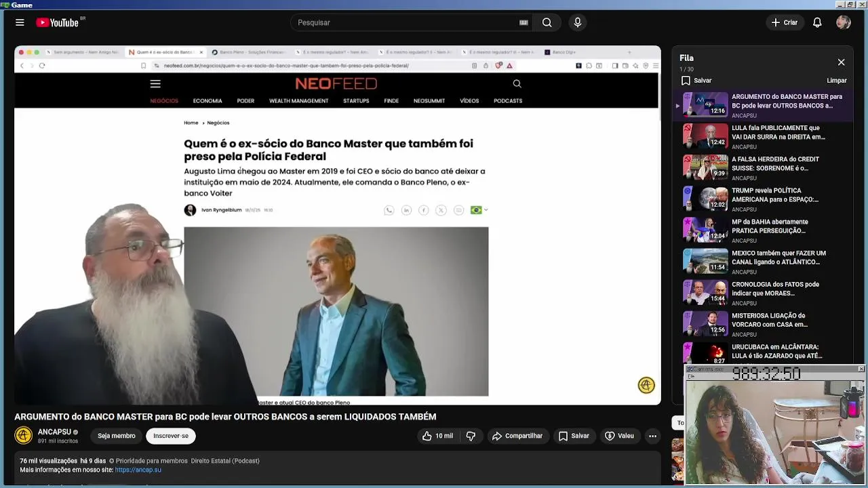Click the NeoFeed search magnifier in the video

click(517, 84)
